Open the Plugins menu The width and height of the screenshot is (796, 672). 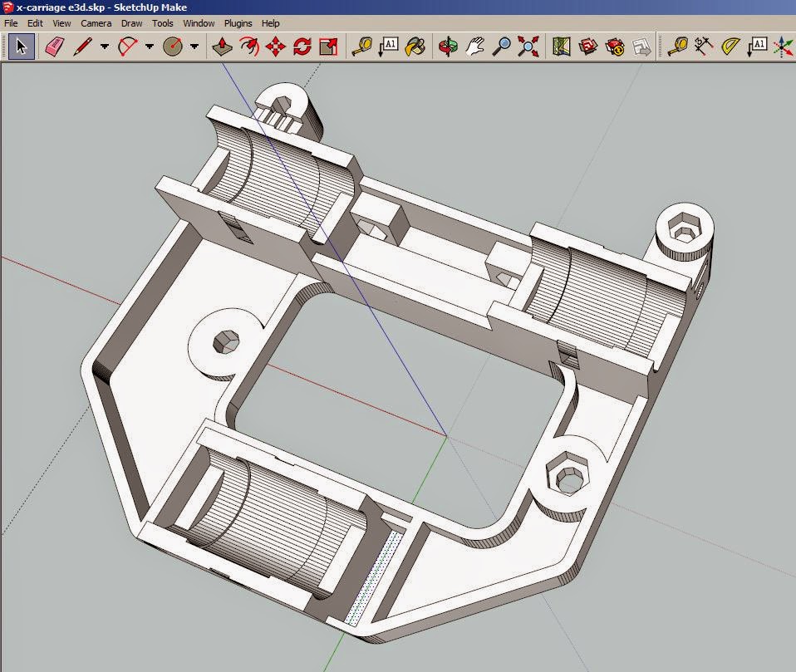point(238,23)
